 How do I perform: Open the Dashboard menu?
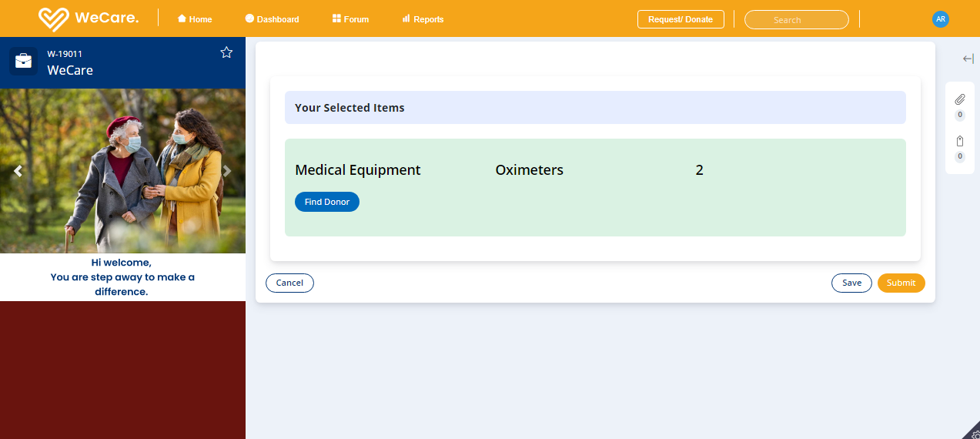[x=272, y=19]
